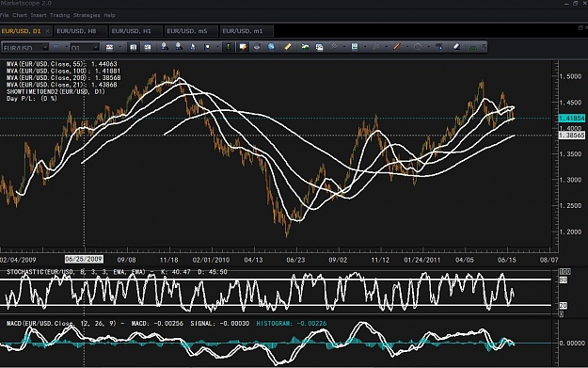Click the MVA(EUR/USD.Close, 200) indicator label

[63, 78]
